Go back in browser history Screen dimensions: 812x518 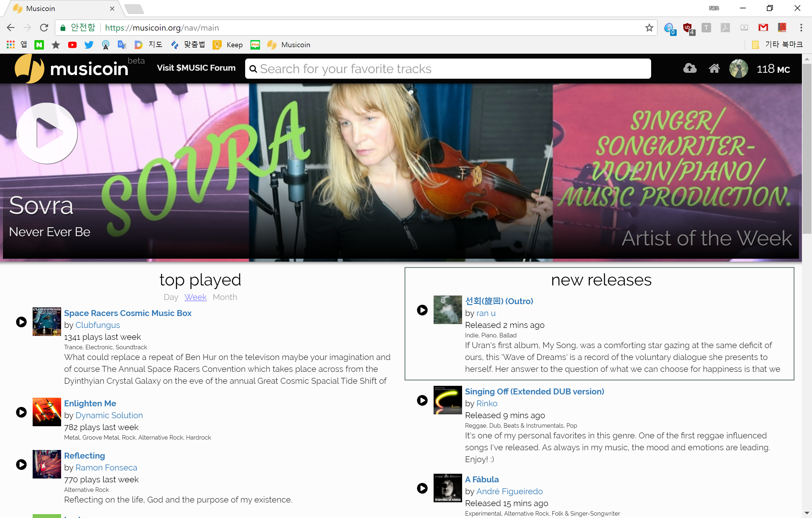coord(11,28)
